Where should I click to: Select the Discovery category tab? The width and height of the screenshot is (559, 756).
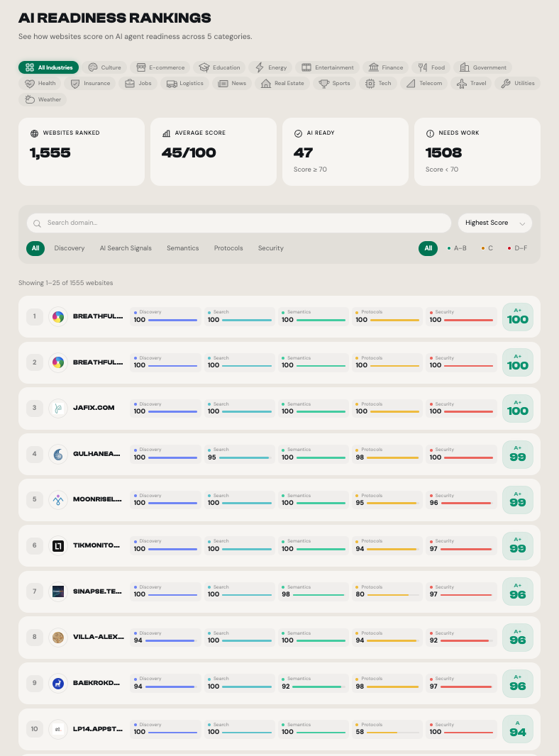[x=70, y=248]
